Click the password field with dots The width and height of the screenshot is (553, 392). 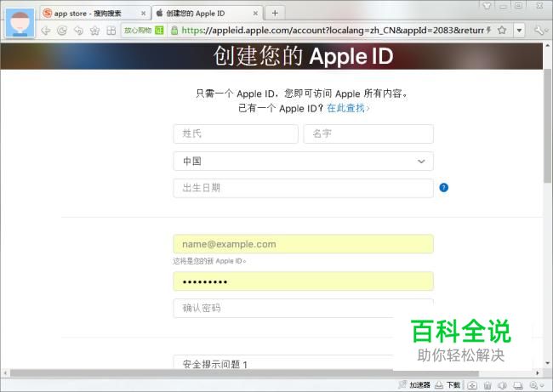(304, 281)
